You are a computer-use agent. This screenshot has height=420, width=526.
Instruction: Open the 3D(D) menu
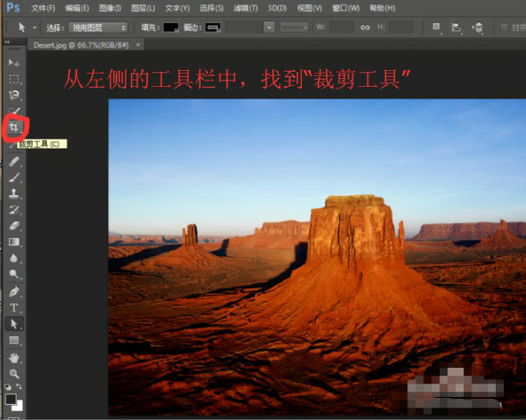[277, 8]
